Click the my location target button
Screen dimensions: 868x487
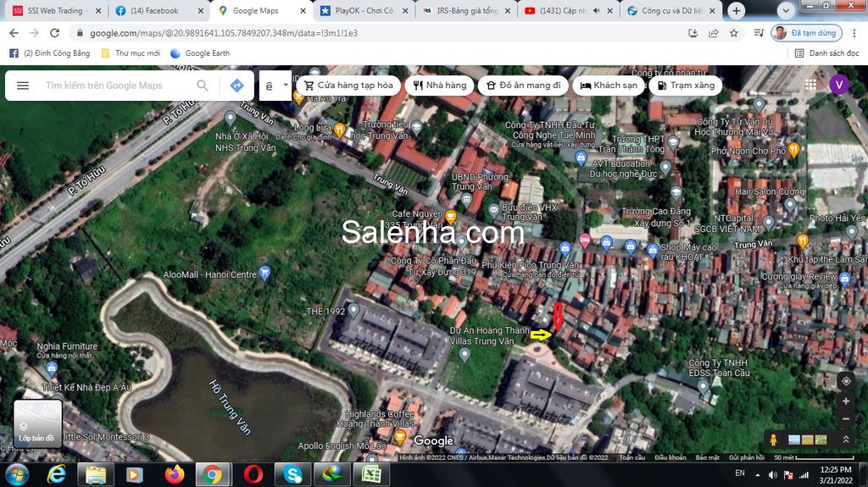(x=845, y=381)
